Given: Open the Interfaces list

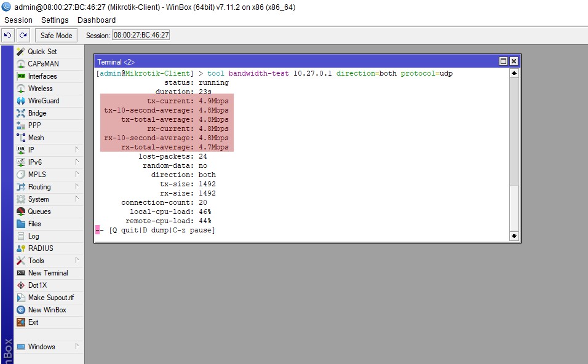Looking at the screenshot, I should (42, 76).
